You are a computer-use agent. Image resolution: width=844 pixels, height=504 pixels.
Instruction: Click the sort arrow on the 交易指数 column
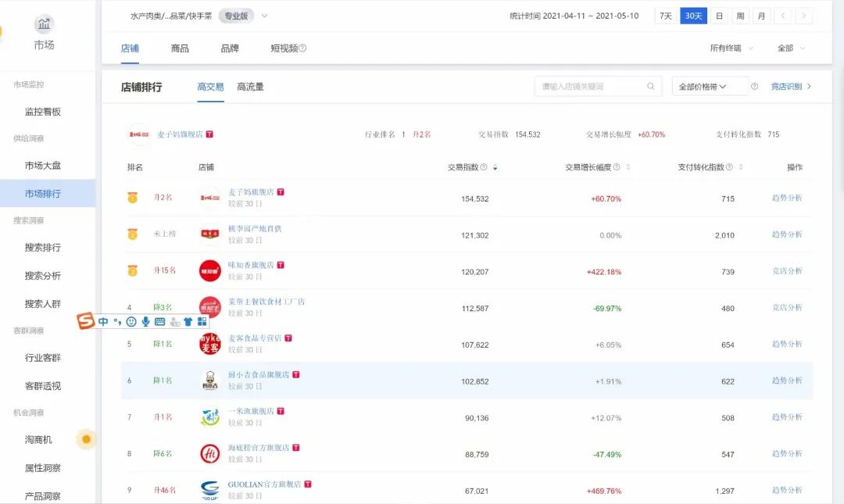click(495, 166)
